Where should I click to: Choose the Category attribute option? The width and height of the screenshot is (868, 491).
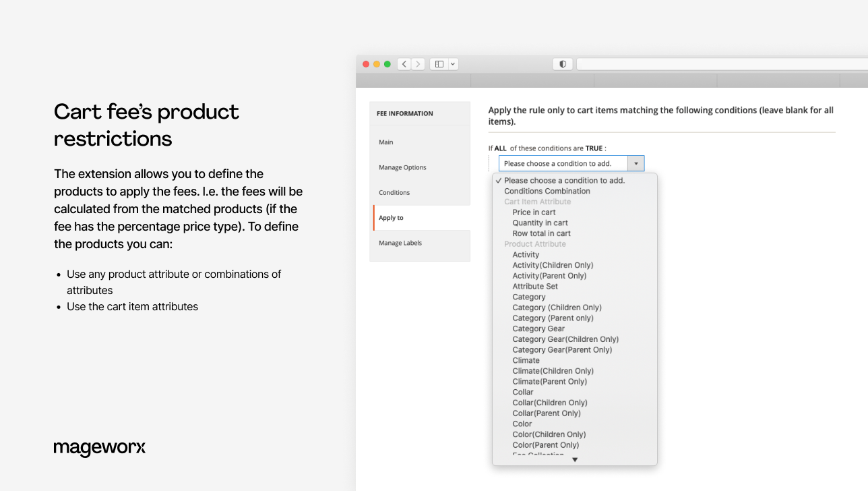pos(529,297)
